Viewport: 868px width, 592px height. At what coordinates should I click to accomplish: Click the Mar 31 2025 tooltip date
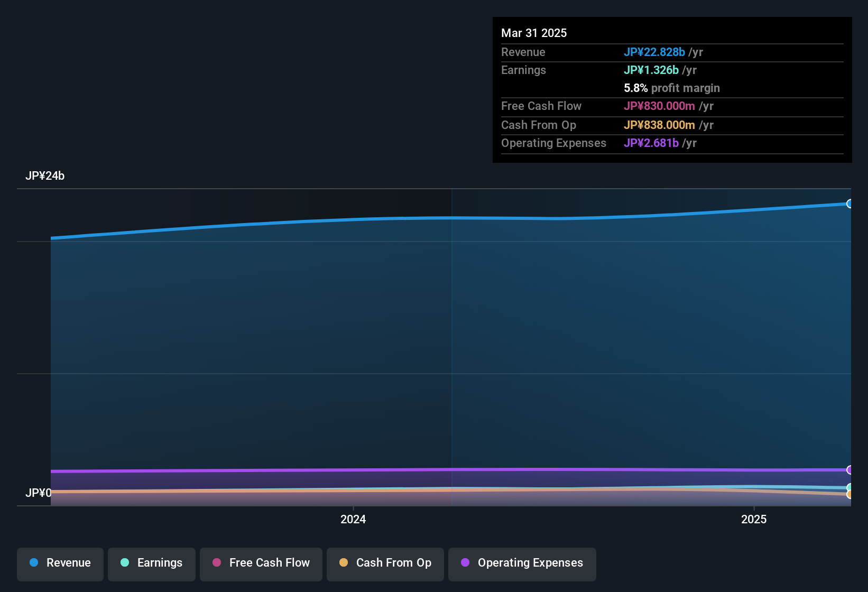click(534, 33)
